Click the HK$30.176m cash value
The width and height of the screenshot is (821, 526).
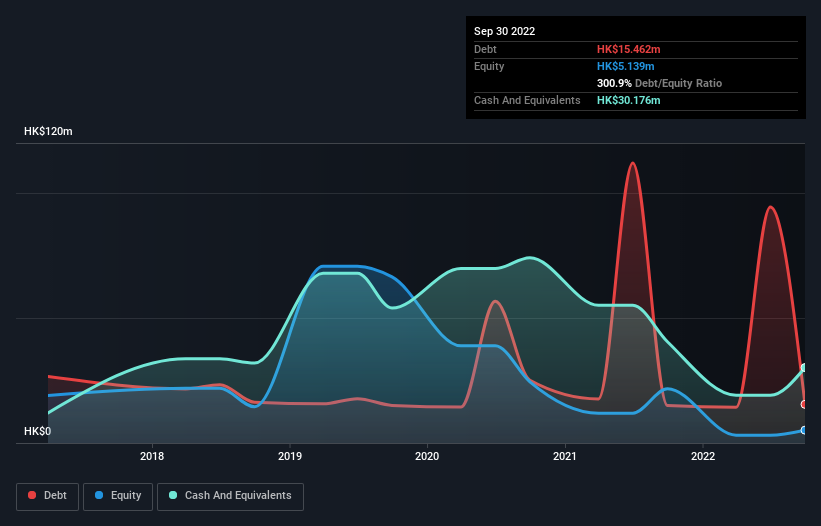click(628, 100)
